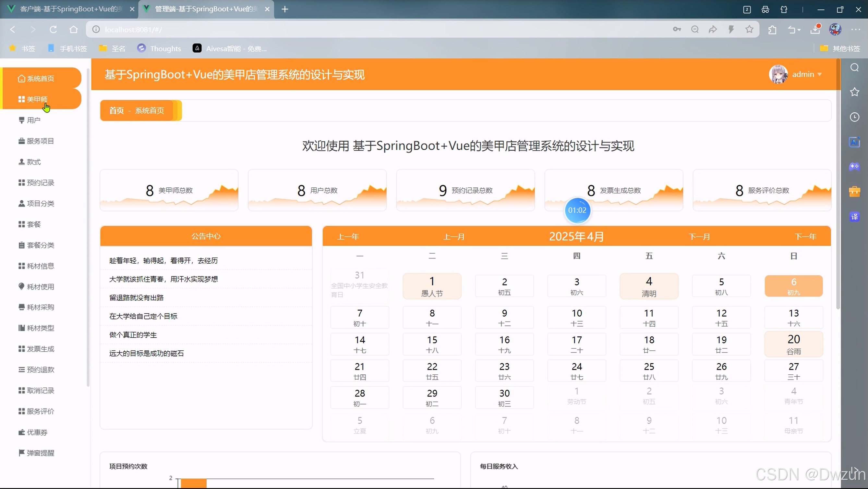Click the page refresh icon
Viewport: 868px width, 489px height.
point(53,30)
